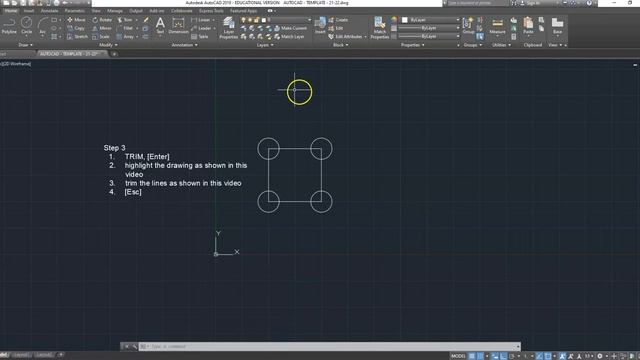Click the Match Layer button
Image resolution: width=640 pixels, height=360 pixels.
coord(289,37)
